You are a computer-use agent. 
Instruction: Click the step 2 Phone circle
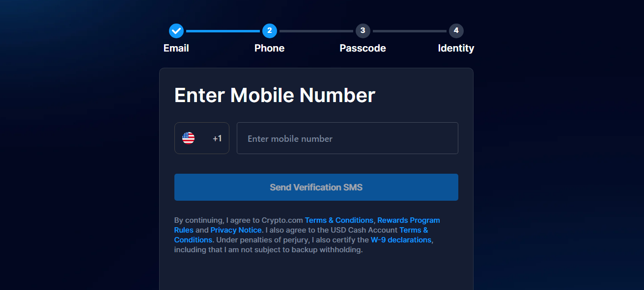269,31
